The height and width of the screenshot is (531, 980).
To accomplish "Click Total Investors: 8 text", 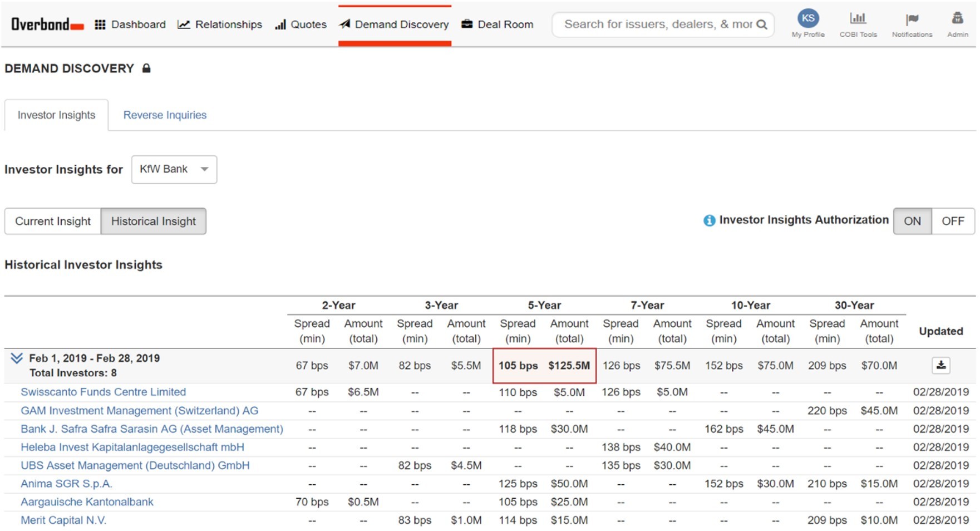I will (73, 373).
